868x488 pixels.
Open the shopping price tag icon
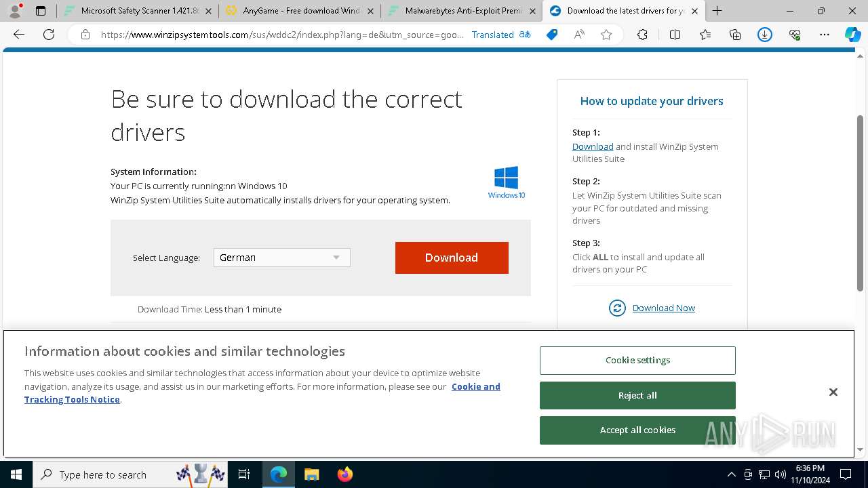[552, 35]
